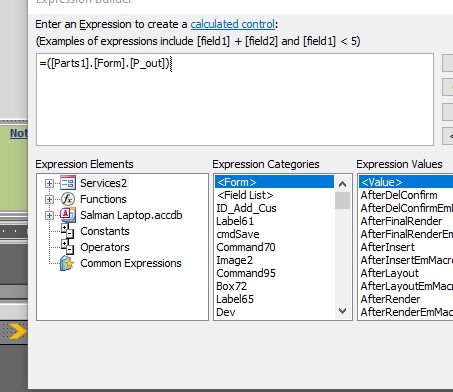This screenshot has height=392, width=453.
Task: Select the Constants element icon
Action: pos(68,231)
